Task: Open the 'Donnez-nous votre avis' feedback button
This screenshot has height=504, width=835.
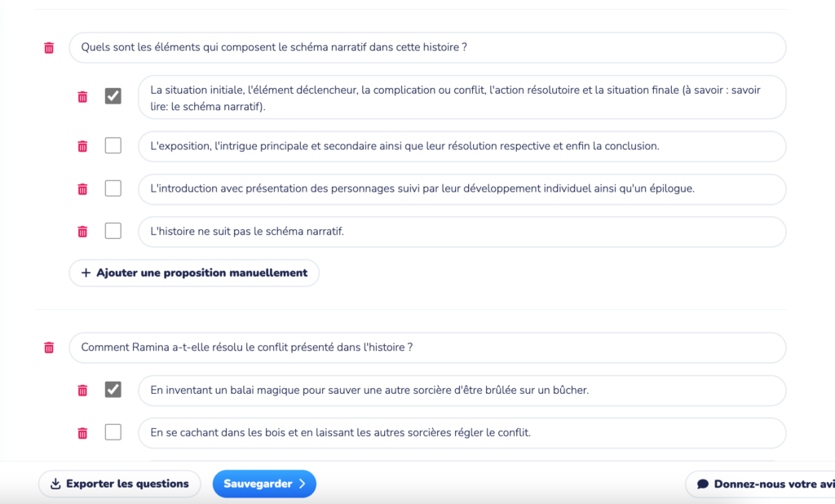Action: pyautogui.click(x=762, y=484)
